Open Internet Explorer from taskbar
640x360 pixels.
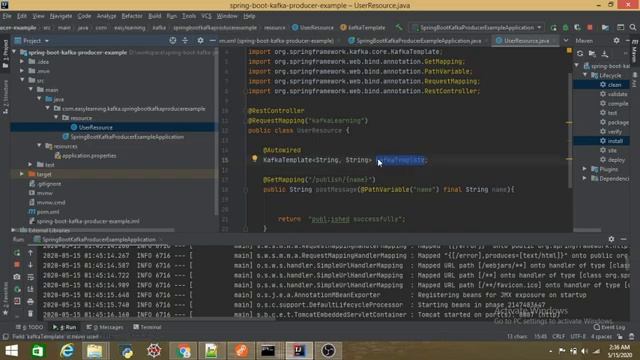[67, 351]
